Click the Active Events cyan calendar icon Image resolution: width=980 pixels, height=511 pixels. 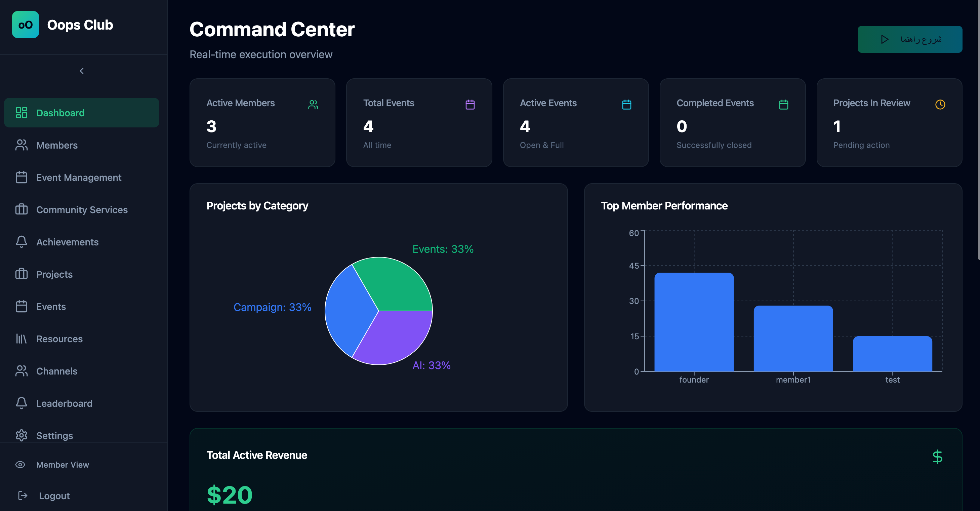[x=626, y=105]
